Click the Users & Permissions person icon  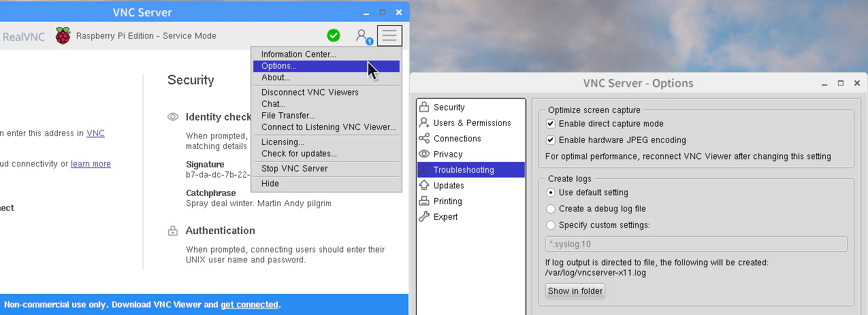pos(424,122)
